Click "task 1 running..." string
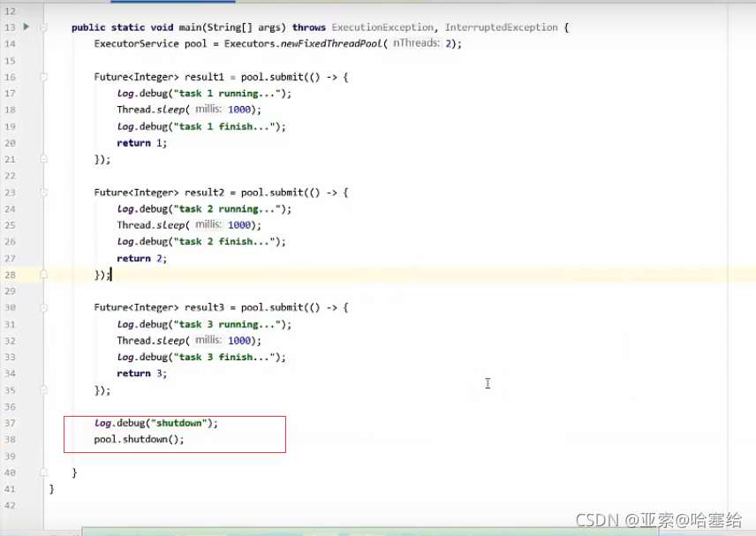Screen dimensions: 756x536 pyautogui.click(x=227, y=94)
